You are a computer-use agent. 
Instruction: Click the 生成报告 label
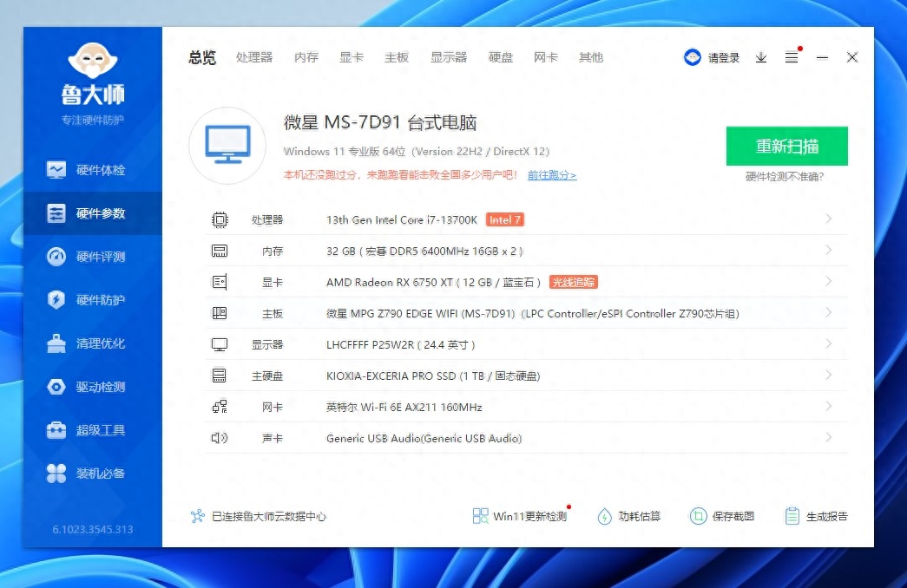(826, 516)
